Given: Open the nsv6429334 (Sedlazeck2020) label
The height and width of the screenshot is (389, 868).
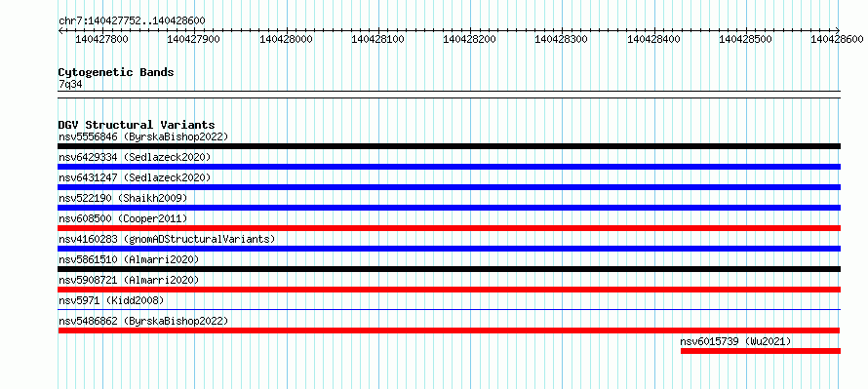Looking at the screenshot, I should [135, 157].
